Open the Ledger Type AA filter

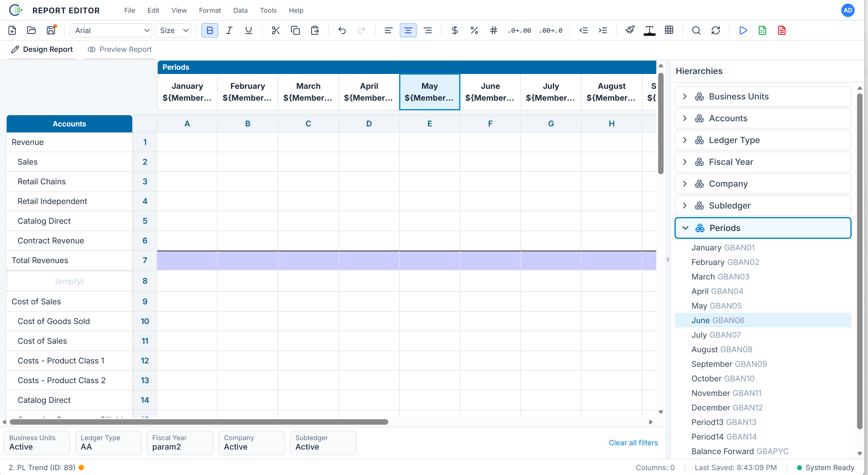coord(109,443)
